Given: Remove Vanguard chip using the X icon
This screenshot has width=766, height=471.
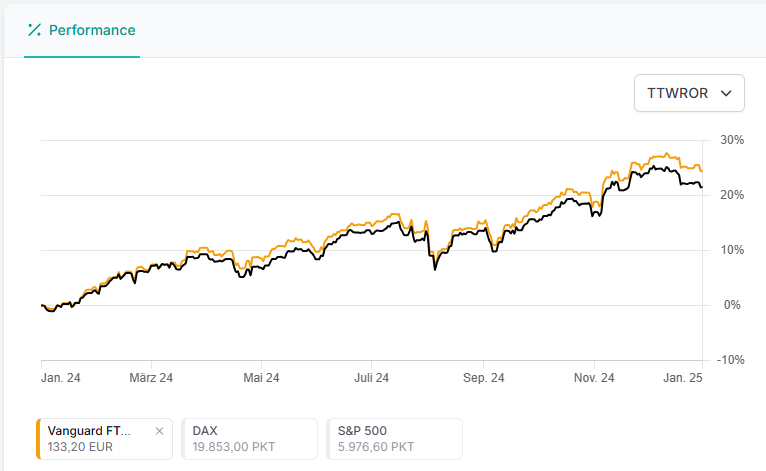Looking at the screenshot, I should tap(159, 431).
